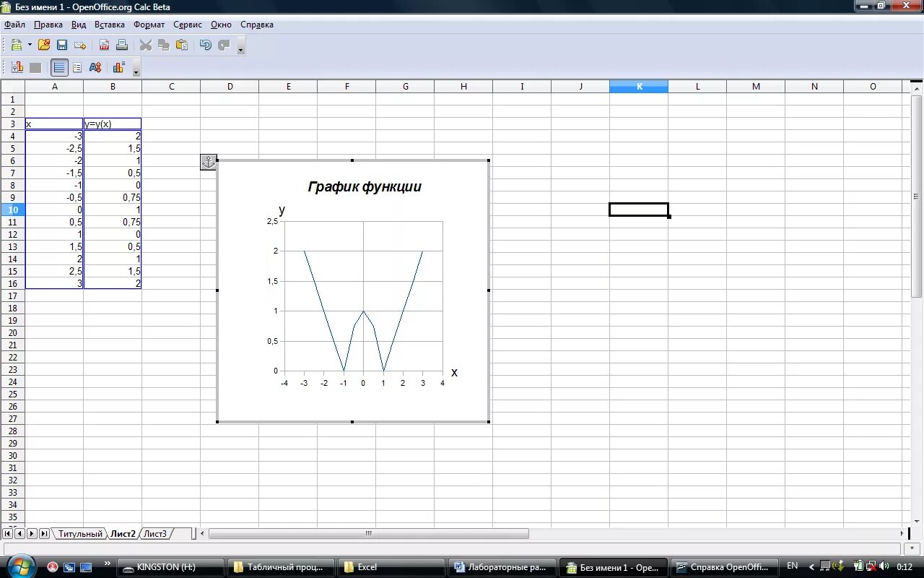Open Справка OpenOffi... taskbar button
The image size is (924, 578).
tap(725, 567)
